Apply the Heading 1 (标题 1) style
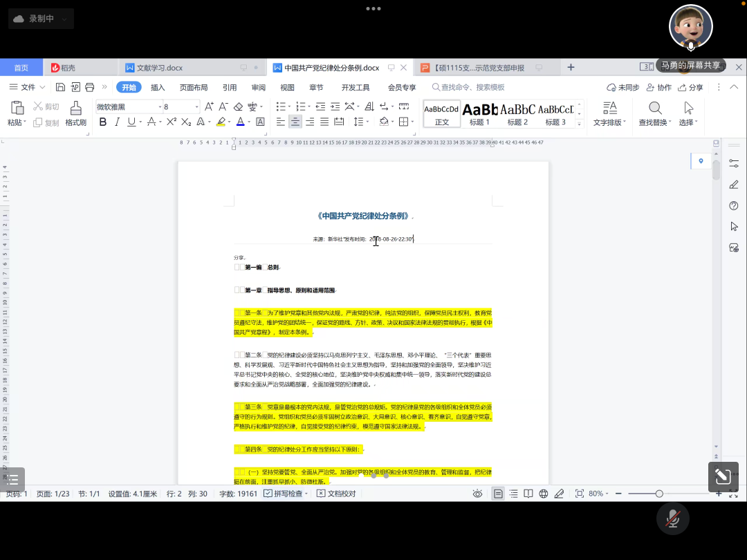This screenshot has width=747, height=560. click(x=479, y=113)
